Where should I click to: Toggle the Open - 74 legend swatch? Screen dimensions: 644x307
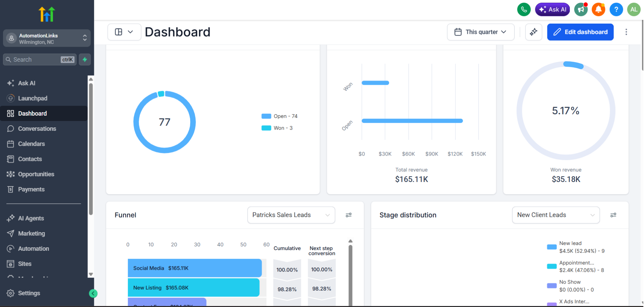tap(266, 116)
